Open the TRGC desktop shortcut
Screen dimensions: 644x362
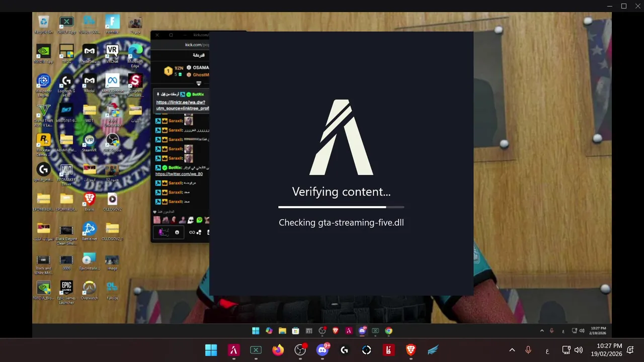[66, 54]
